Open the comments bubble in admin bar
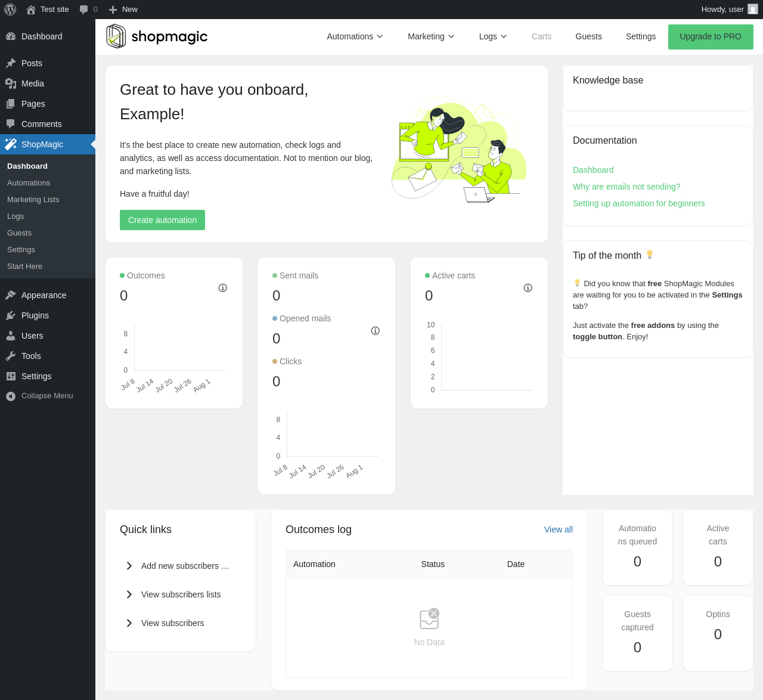Viewport: 763px width, 700px height. pos(84,10)
